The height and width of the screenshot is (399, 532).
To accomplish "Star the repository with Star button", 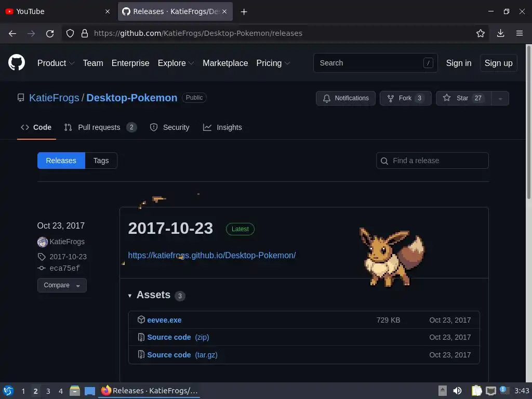I will click(x=463, y=98).
